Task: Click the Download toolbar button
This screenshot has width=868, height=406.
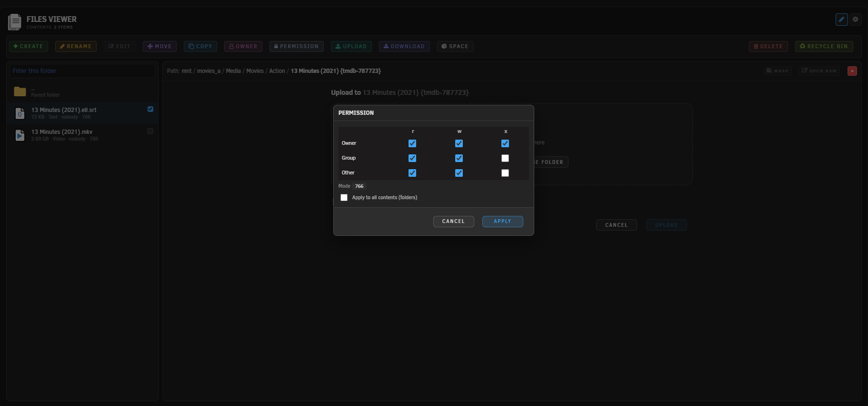Action: tap(404, 46)
